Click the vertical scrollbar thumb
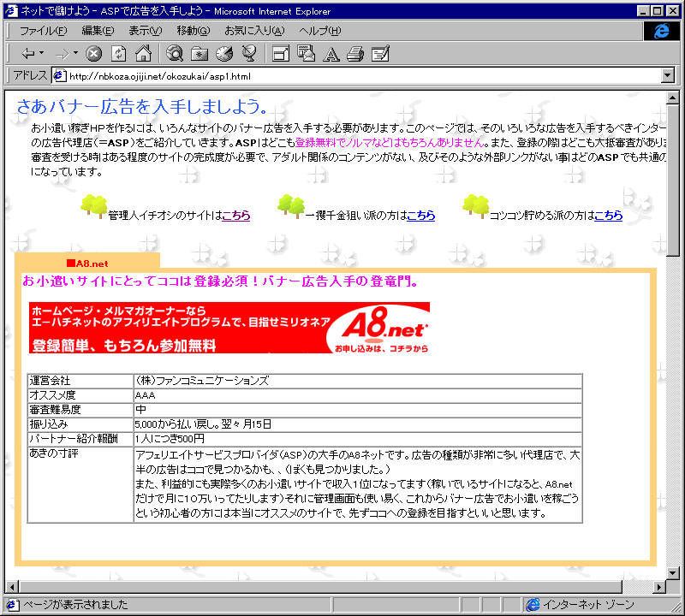This screenshot has height=616, width=685. pyautogui.click(x=673, y=180)
